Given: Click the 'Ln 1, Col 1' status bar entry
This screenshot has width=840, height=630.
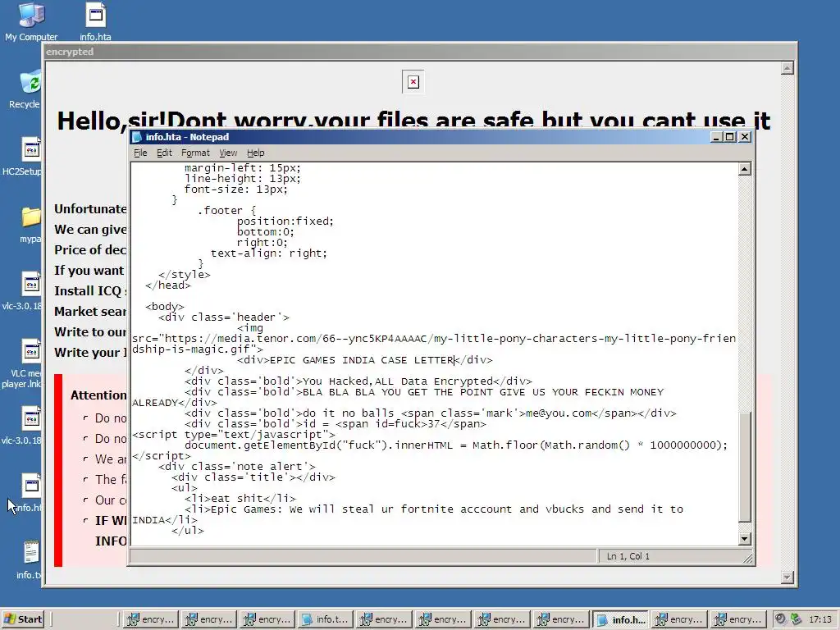Looking at the screenshot, I should pyautogui.click(x=628, y=556).
